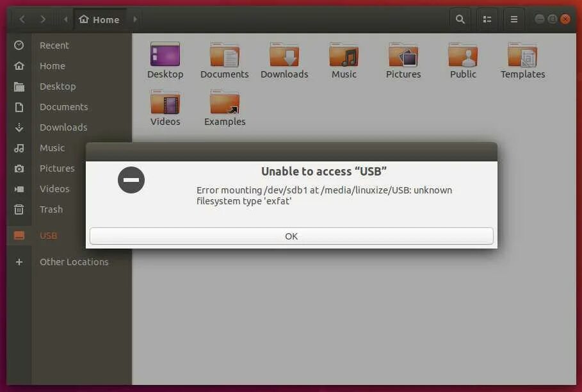Screen dimensions: 582x392
Task: Click the sidebar Home house icon
Action: point(19,66)
